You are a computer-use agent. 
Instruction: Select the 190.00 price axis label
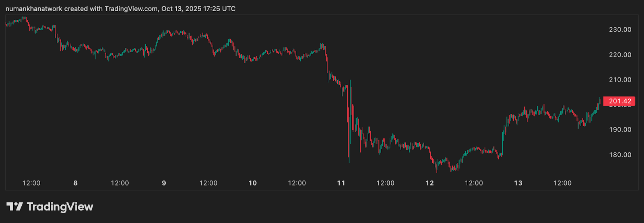pyautogui.click(x=620, y=129)
